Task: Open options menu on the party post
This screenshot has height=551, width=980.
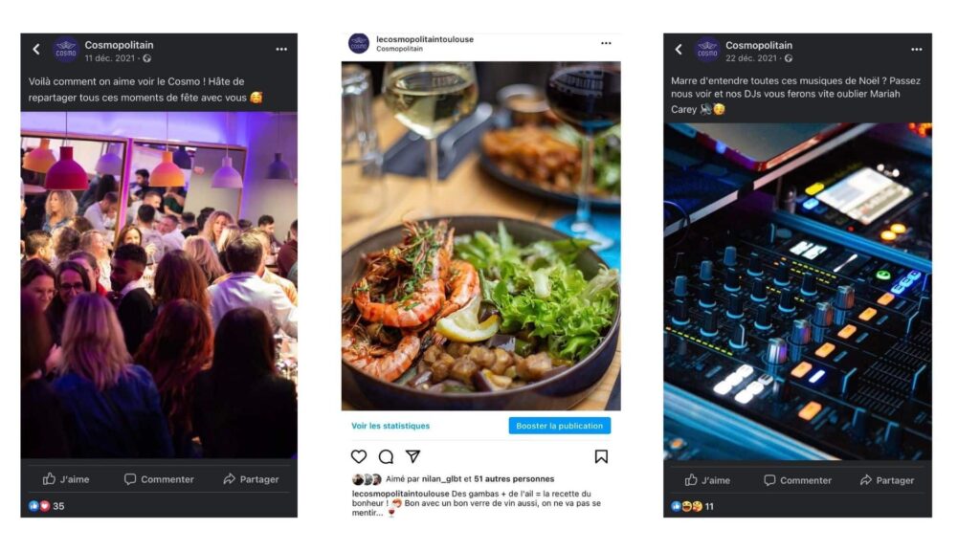Action: [281, 50]
